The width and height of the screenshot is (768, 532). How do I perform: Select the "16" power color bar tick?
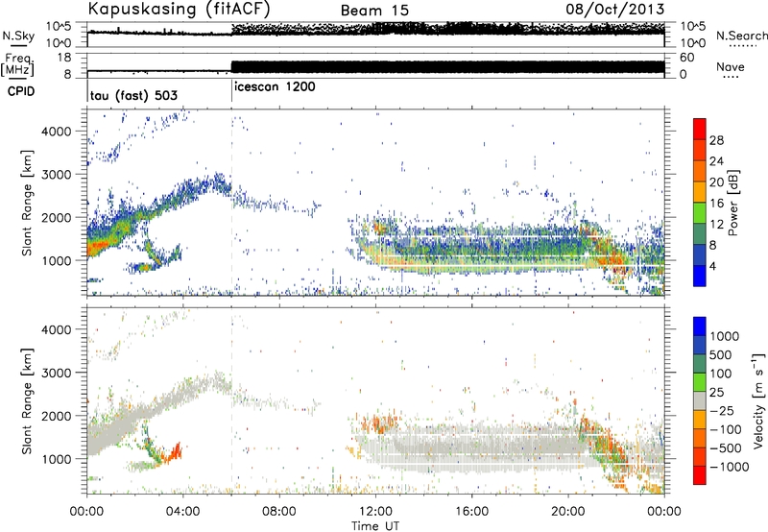pos(716,204)
